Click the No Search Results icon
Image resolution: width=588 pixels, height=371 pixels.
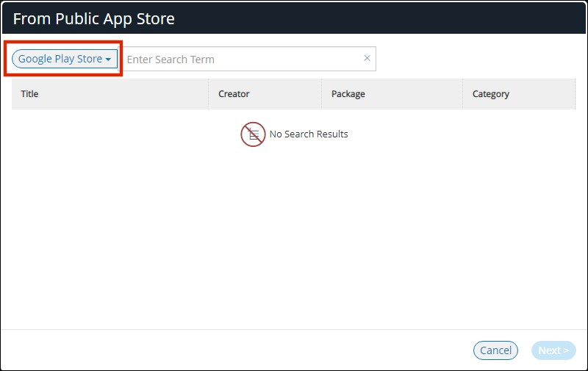[x=253, y=134]
